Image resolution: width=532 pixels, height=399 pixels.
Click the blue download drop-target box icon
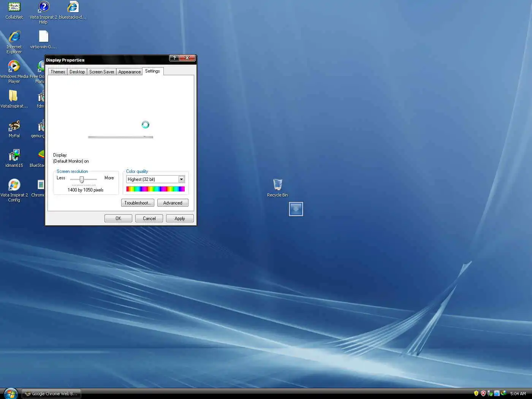click(296, 209)
